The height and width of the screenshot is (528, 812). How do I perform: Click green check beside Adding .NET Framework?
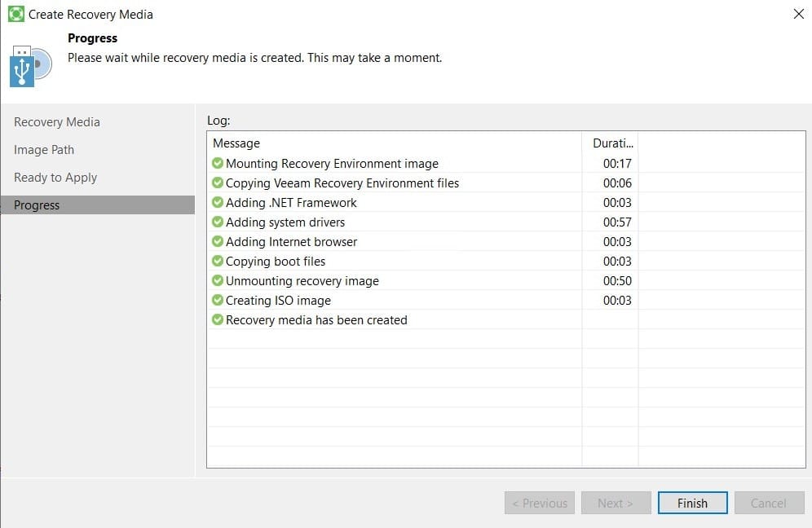click(x=218, y=202)
